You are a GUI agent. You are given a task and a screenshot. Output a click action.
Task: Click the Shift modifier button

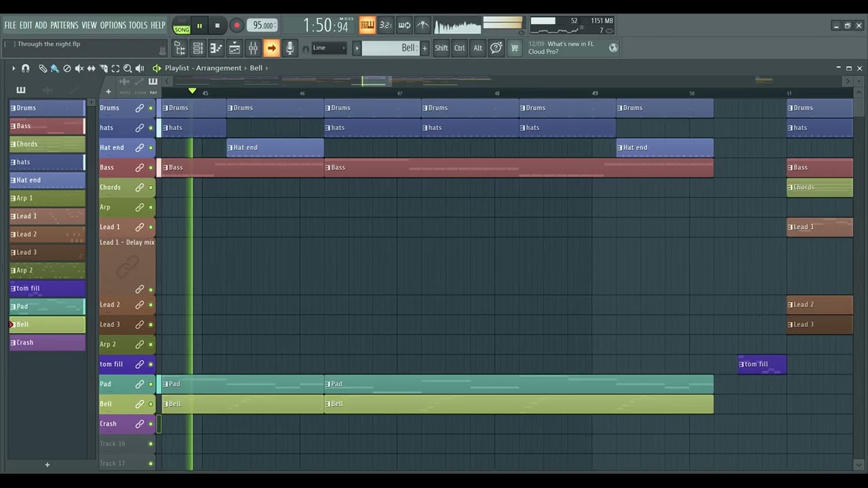coord(441,48)
